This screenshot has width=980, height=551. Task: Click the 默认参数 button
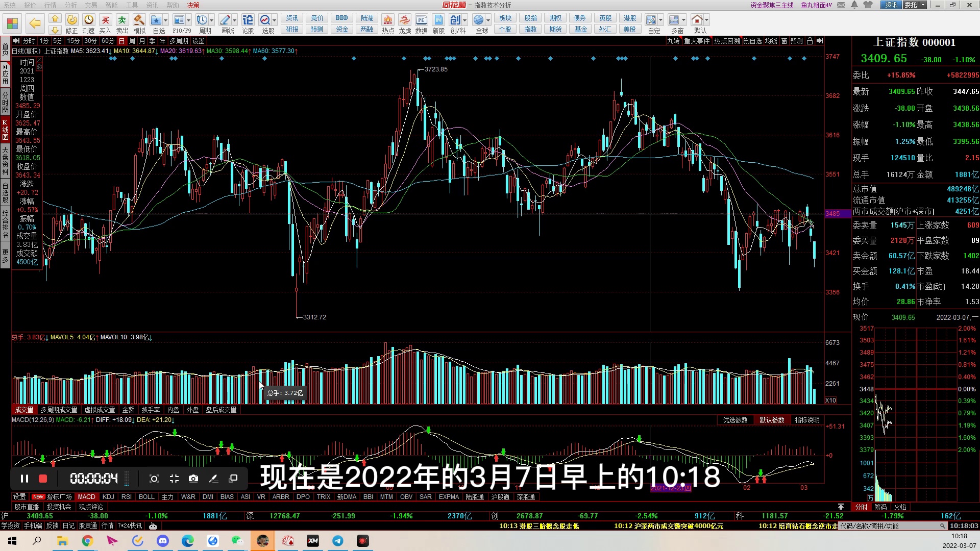771,420
